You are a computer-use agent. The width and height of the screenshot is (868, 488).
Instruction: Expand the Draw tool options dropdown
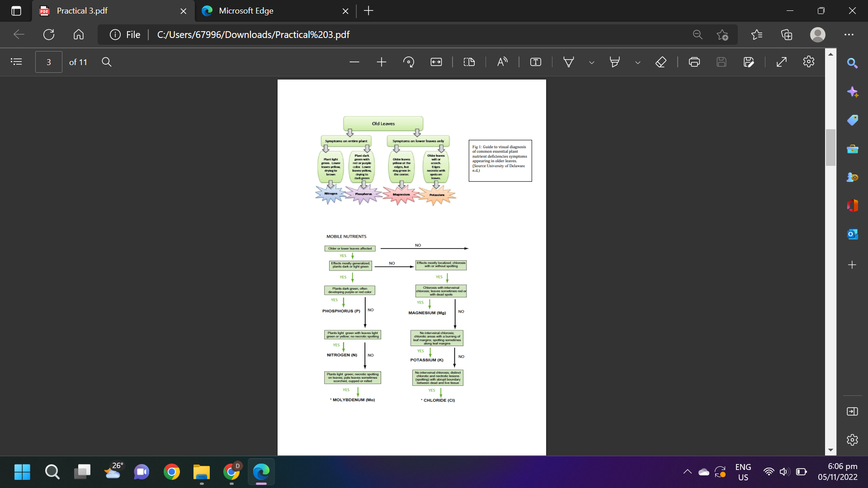[592, 62]
